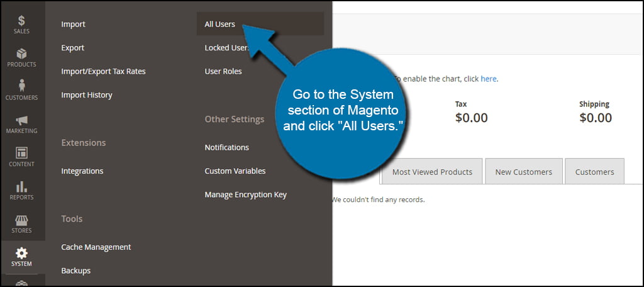Click the 'couldn't find any records' message
This screenshot has height=287, width=644.
tap(378, 200)
